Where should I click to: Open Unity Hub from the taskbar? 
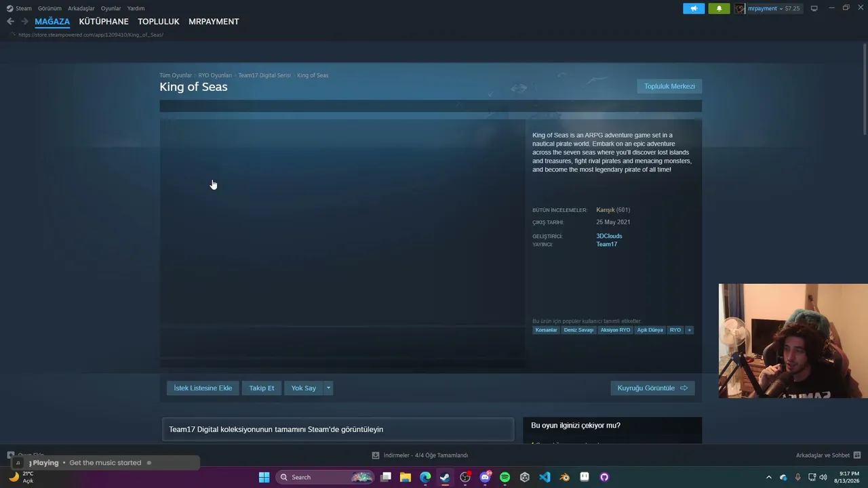(x=524, y=477)
